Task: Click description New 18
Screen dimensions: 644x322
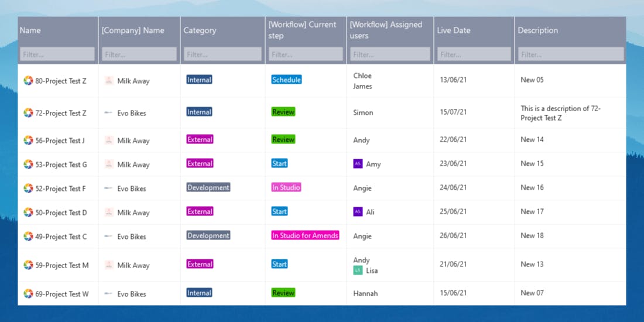Action: [532, 235]
